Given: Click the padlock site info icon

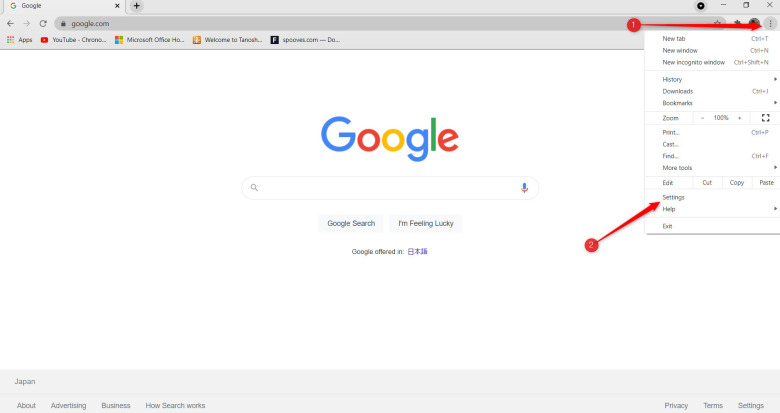Looking at the screenshot, I should [x=63, y=23].
